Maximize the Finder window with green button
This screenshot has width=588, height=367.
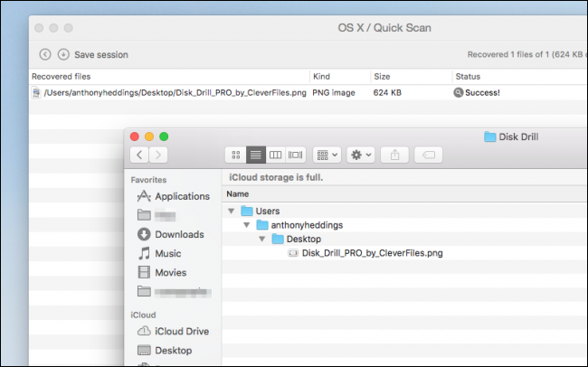coord(164,136)
